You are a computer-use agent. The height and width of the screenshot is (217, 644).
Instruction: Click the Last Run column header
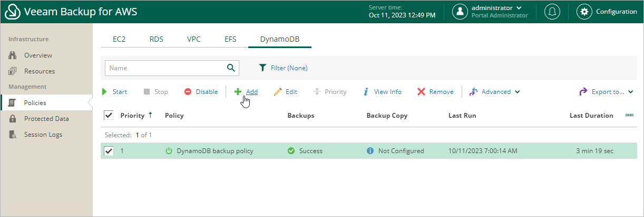point(462,115)
